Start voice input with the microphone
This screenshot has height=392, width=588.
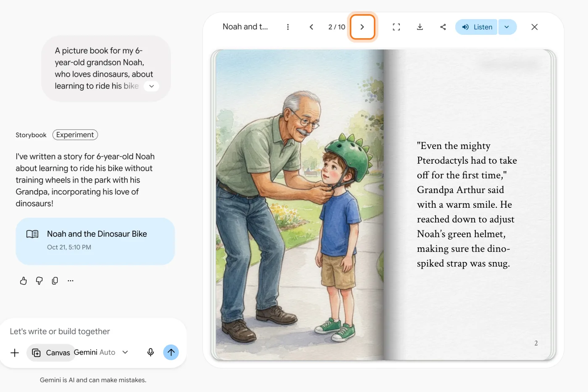[x=150, y=353]
